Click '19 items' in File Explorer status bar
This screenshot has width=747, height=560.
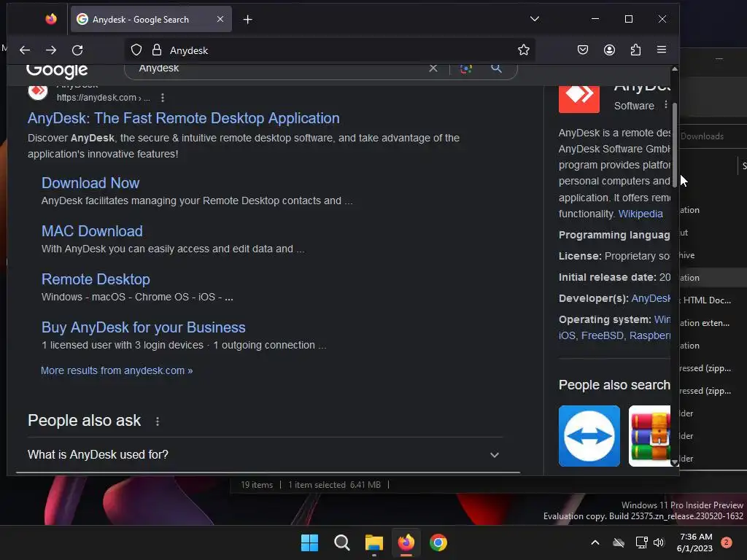tap(257, 485)
